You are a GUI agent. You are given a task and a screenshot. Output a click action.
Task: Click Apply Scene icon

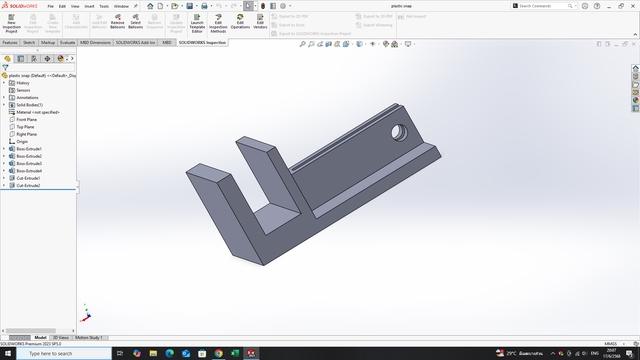[395, 44]
